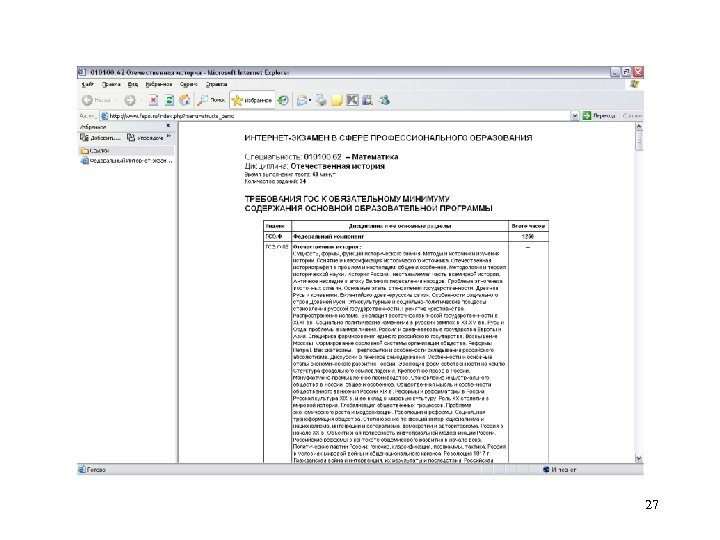Open the Вид (View) menu
Viewport: 720px width, 540px height.
tap(133, 84)
